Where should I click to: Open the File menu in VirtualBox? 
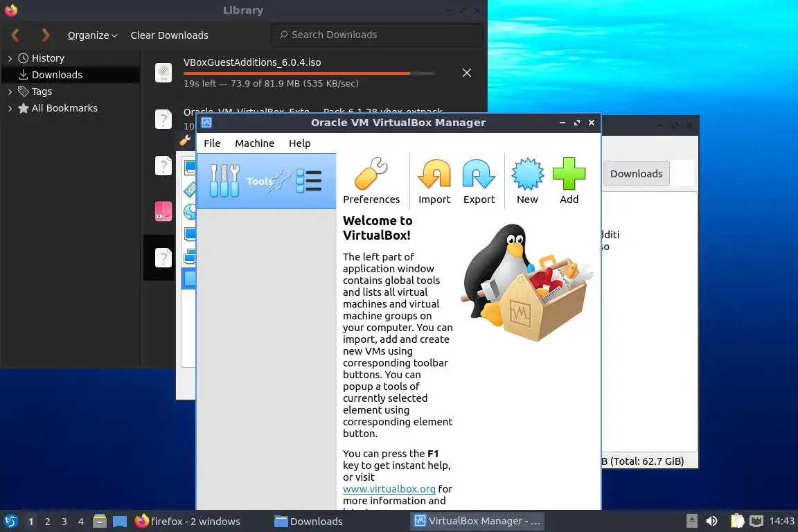click(x=212, y=143)
